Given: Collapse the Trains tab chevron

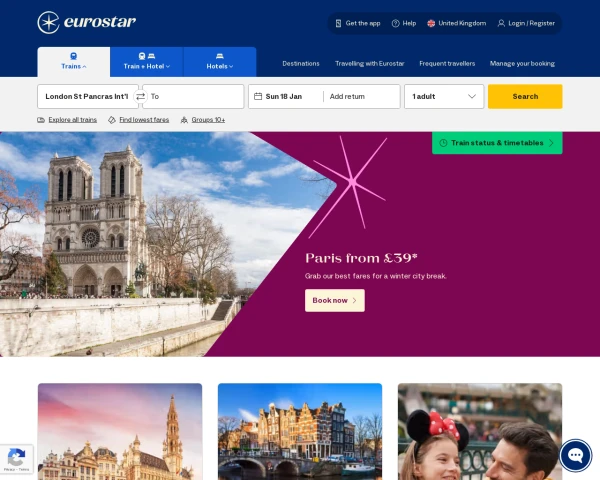Looking at the screenshot, I should click(x=85, y=67).
